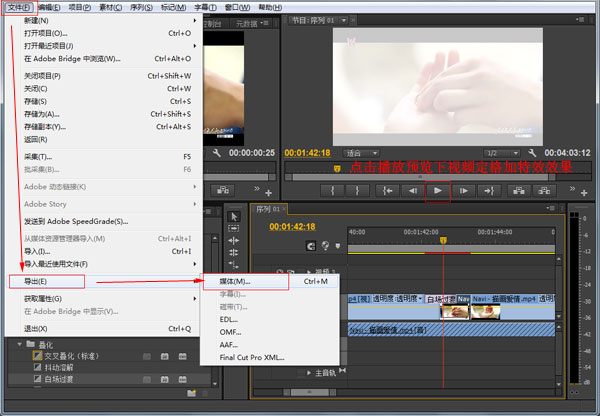Show more Program monitor buttons via chevron

(x=572, y=188)
